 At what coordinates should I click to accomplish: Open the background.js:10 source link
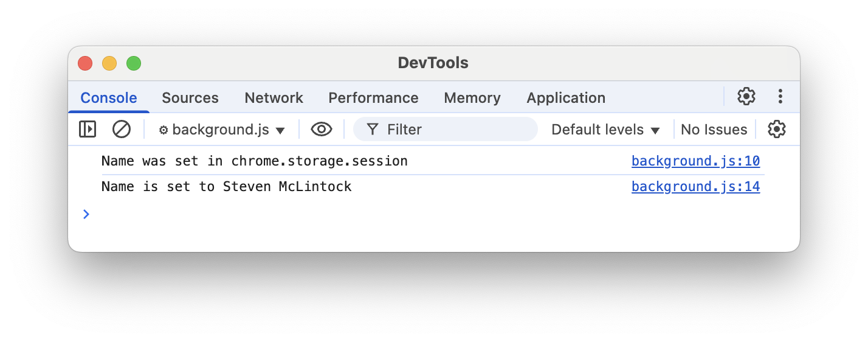695,161
